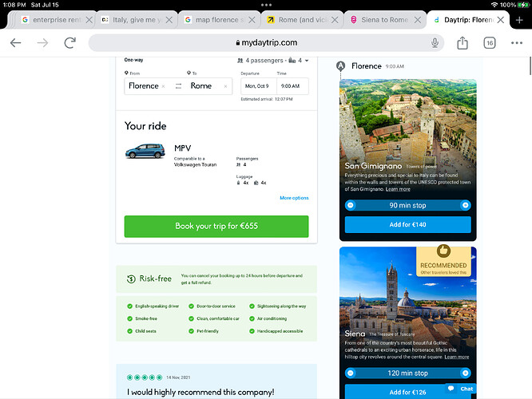Screen dimensions: 532x399
Task: Close the 'enterprise rent' tab
Action: pos(89,20)
